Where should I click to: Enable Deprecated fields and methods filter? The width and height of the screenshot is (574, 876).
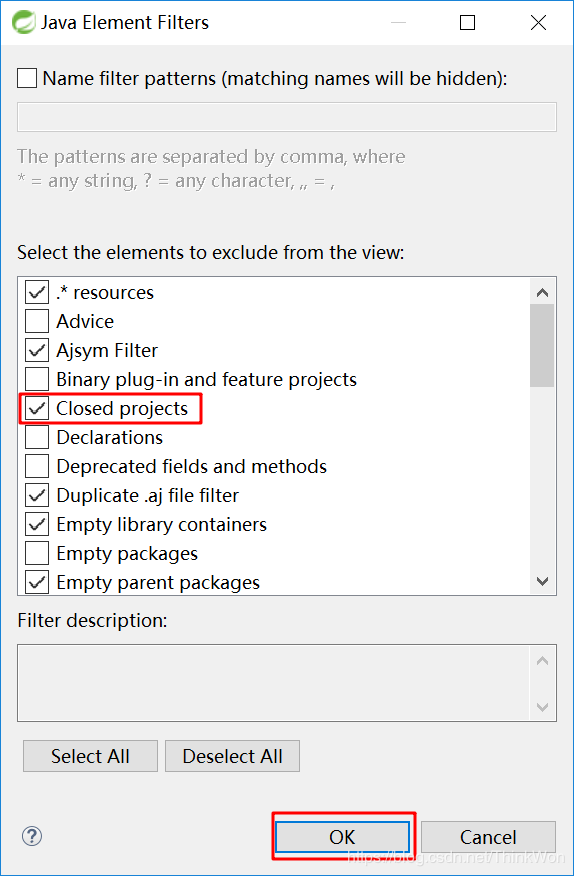coord(37,466)
